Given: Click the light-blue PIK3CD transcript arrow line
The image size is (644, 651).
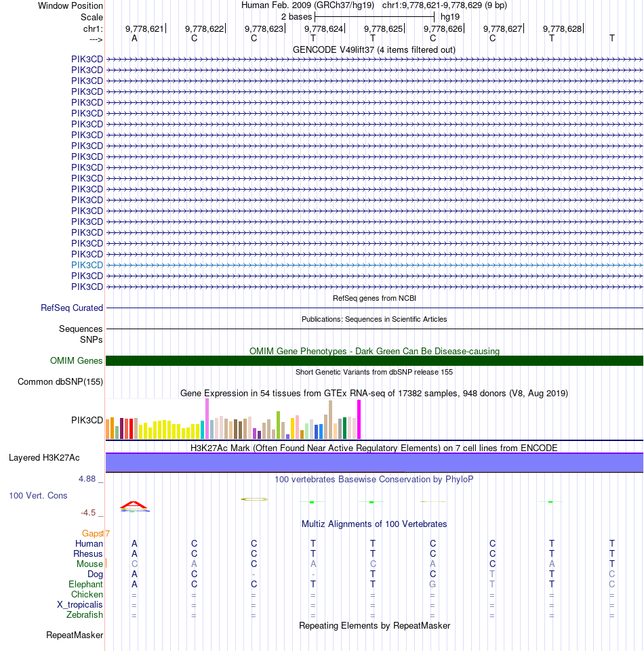Looking at the screenshot, I should pyautogui.click(x=374, y=265).
